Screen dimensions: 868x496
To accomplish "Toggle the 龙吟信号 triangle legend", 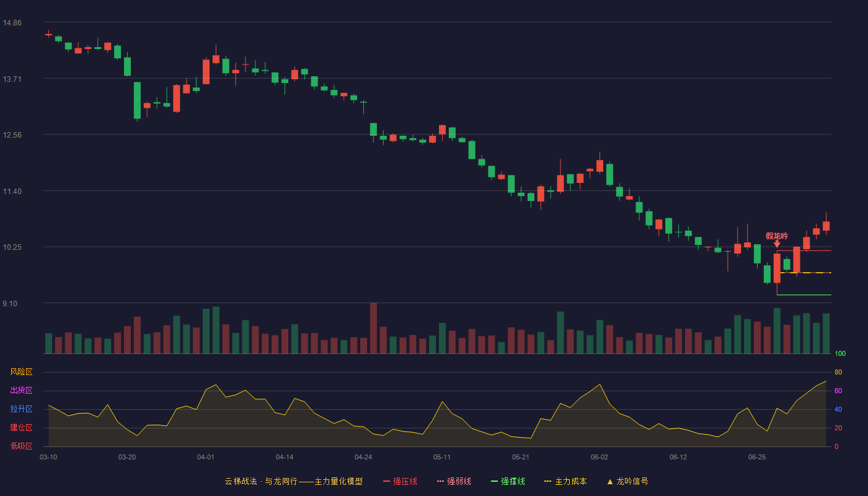I will (627, 481).
